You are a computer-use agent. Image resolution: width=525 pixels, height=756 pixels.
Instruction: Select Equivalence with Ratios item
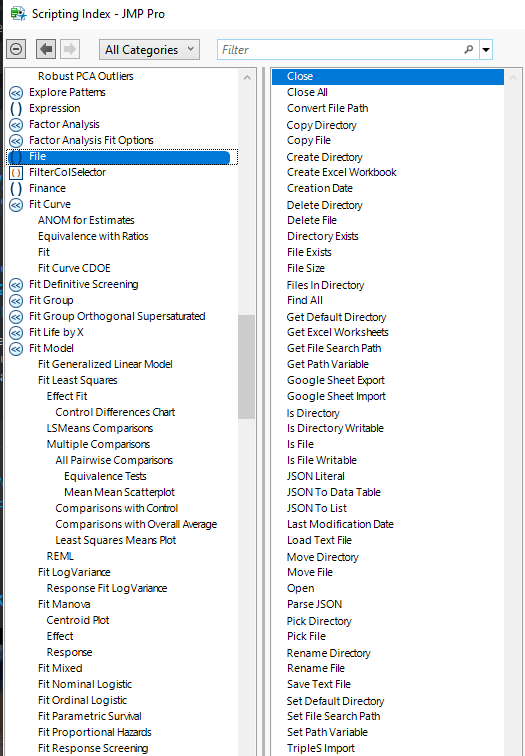pos(93,236)
